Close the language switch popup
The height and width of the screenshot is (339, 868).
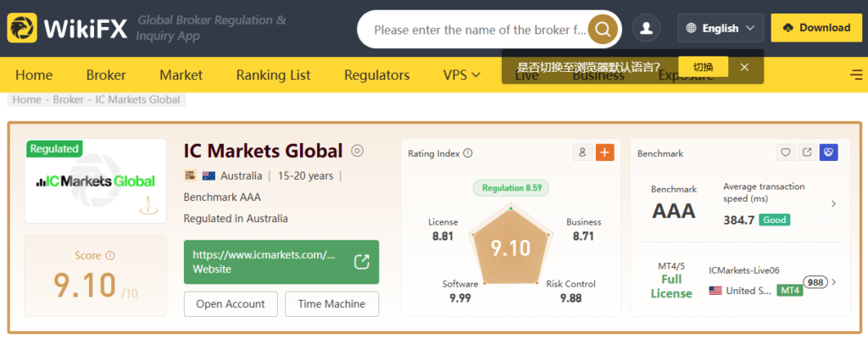click(744, 67)
